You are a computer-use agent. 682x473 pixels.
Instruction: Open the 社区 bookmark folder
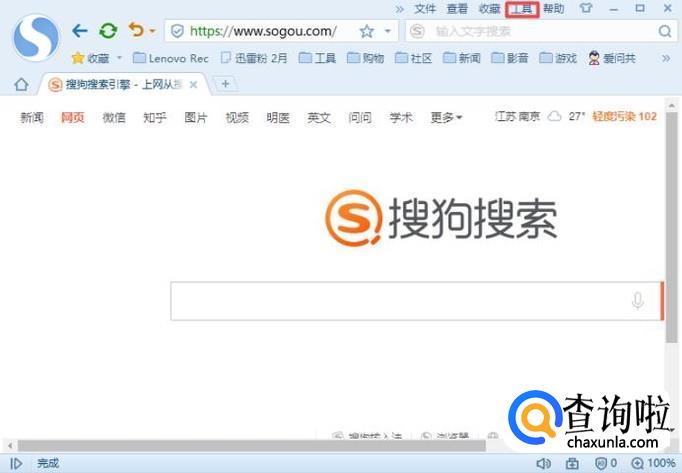[414, 58]
